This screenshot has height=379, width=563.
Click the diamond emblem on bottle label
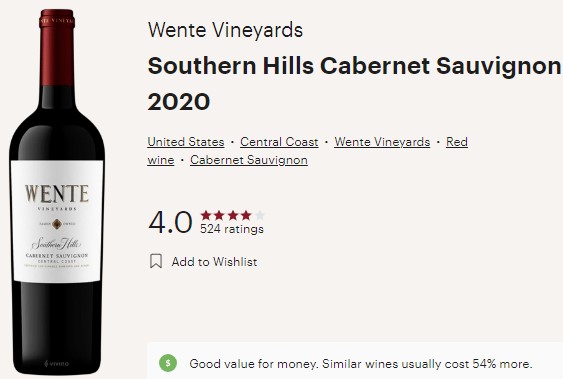point(57,224)
